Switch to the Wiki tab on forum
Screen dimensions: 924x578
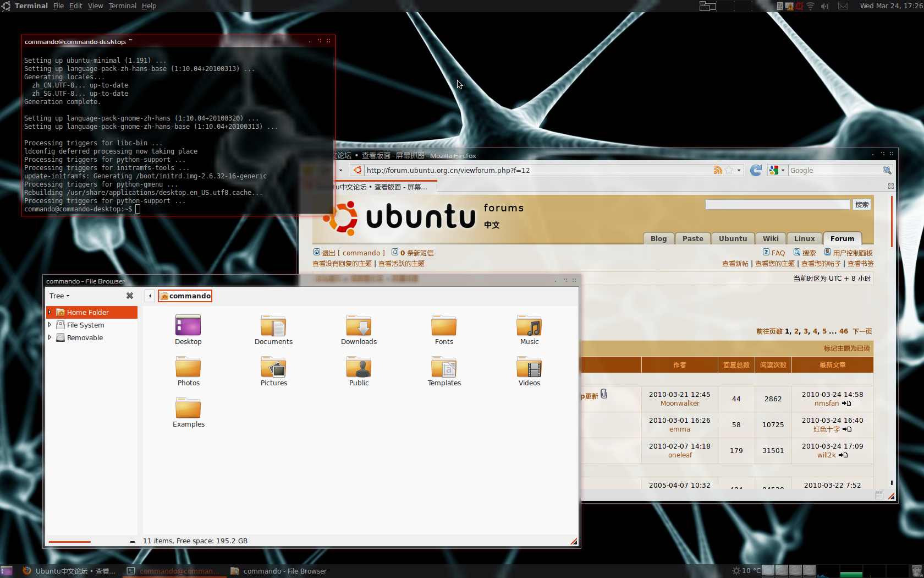[x=771, y=238]
